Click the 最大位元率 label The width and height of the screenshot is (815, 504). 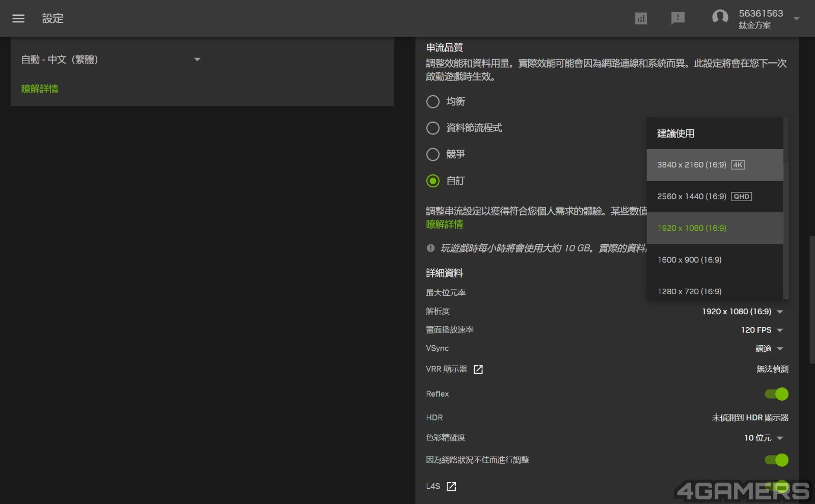click(x=446, y=293)
